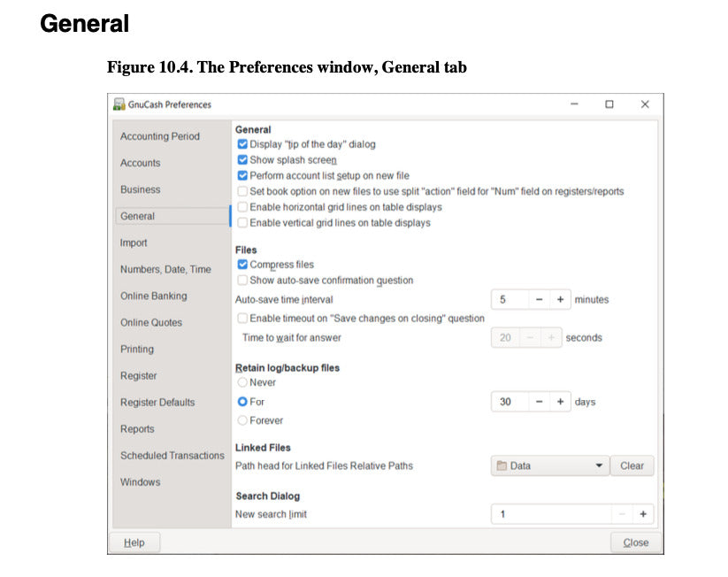Check "Set book option on new files"
Viewport: 728px width, 577px height.
tap(242, 191)
